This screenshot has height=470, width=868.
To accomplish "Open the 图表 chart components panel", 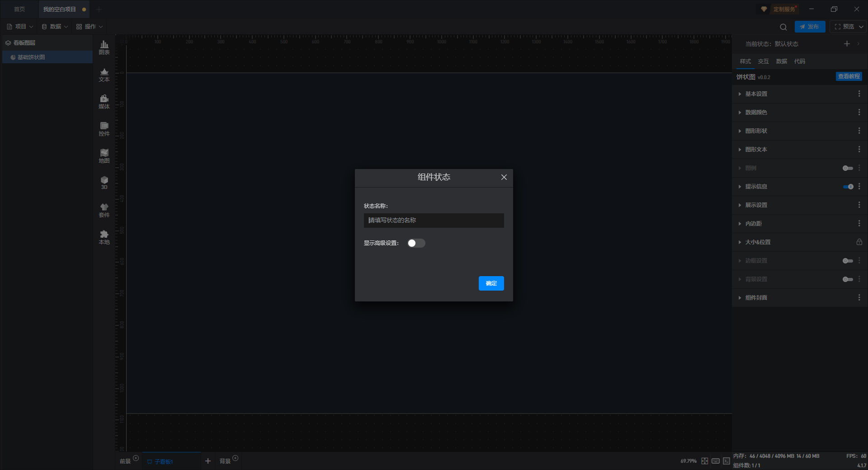I will pos(104,47).
